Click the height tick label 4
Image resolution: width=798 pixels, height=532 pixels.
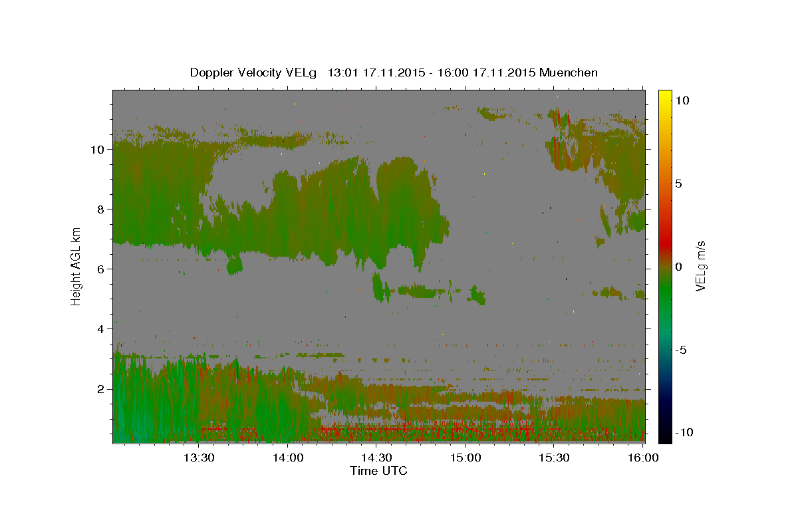(x=100, y=329)
